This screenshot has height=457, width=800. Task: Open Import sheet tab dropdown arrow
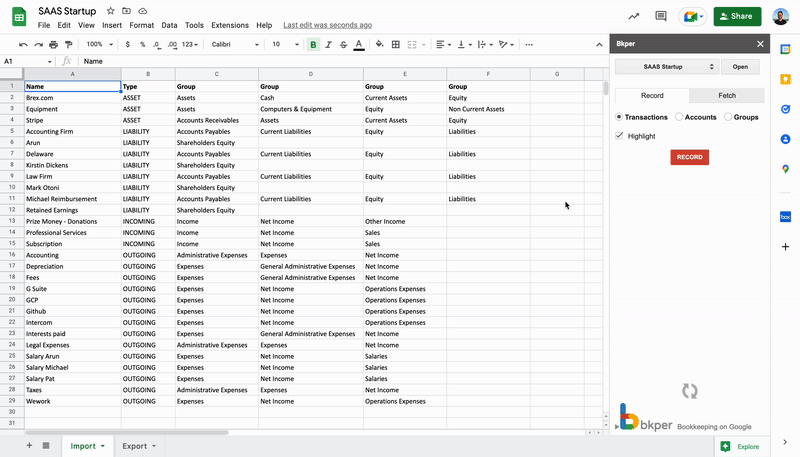tap(103, 446)
